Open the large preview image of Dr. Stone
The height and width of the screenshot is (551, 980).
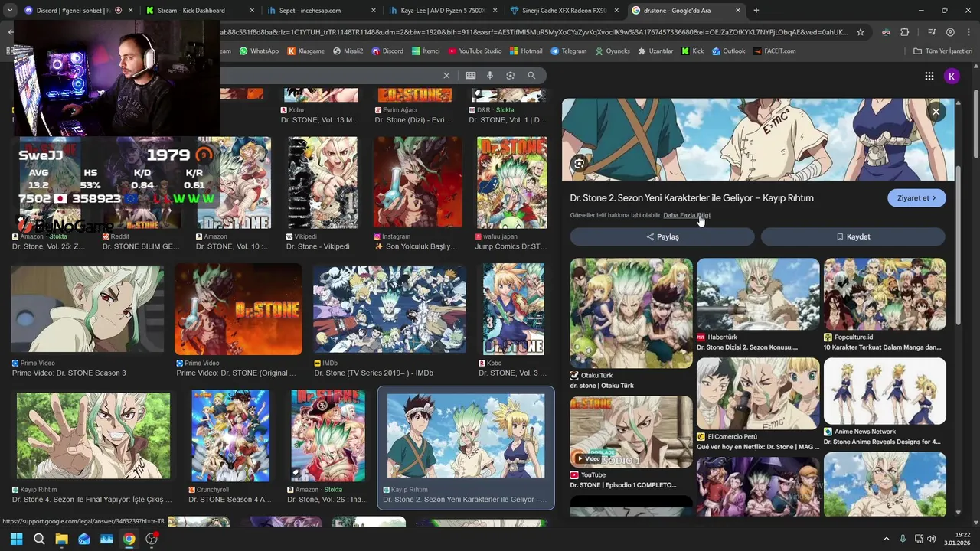[x=758, y=139]
